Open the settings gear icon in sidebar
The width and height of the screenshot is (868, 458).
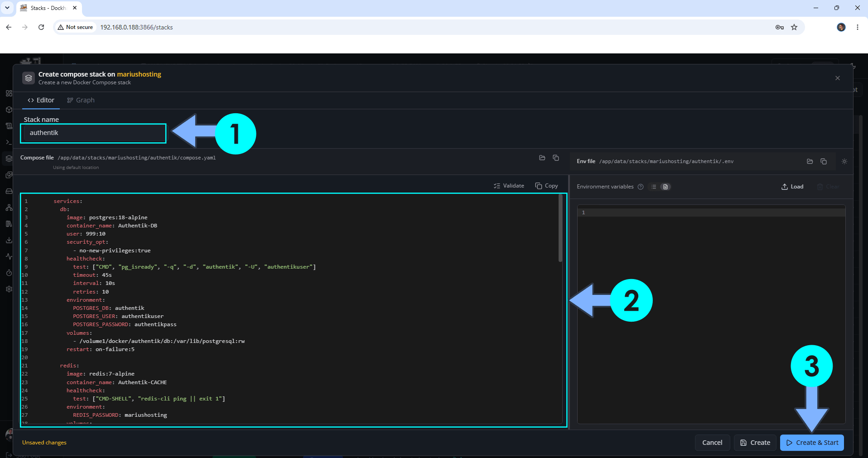[x=9, y=289]
